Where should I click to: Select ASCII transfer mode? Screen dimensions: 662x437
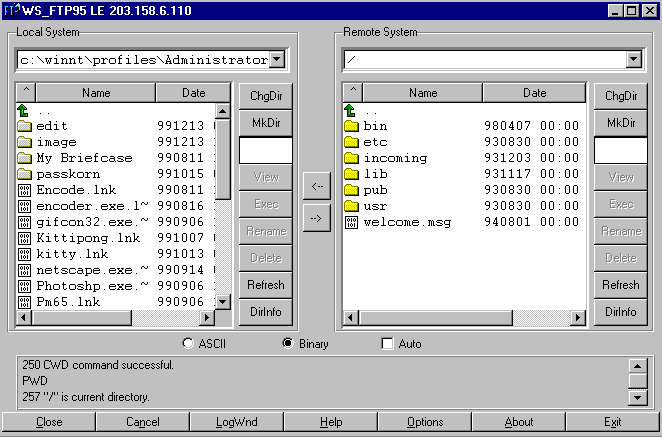188,343
